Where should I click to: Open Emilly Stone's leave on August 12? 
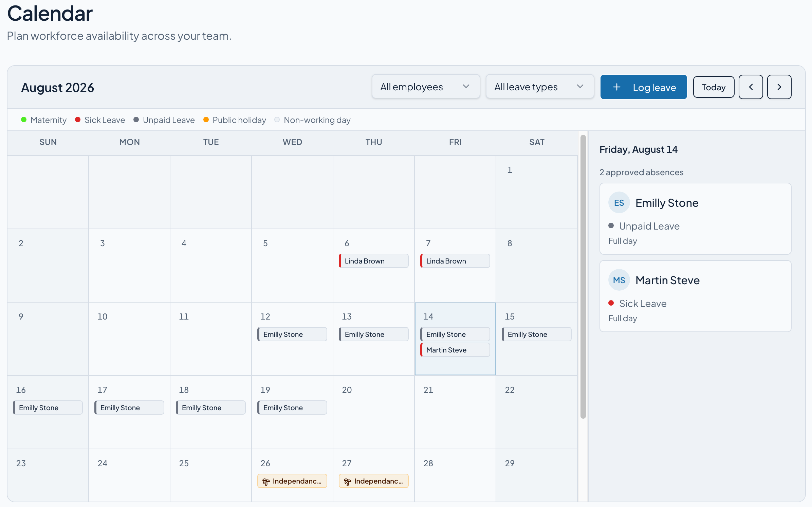[292, 334]
